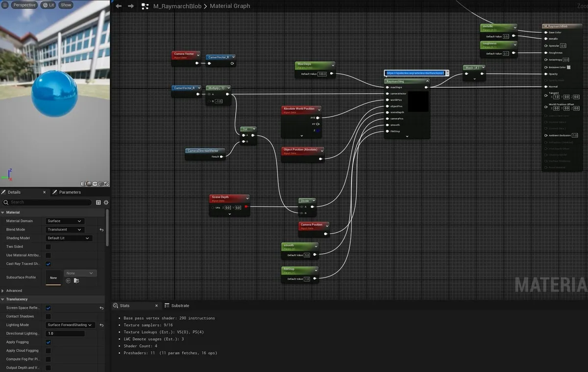Image resolution: width=588 pixels, height=372 pixels.
Task: Open the hamburger menu in the viewport corner
Action: coord(6,4)
